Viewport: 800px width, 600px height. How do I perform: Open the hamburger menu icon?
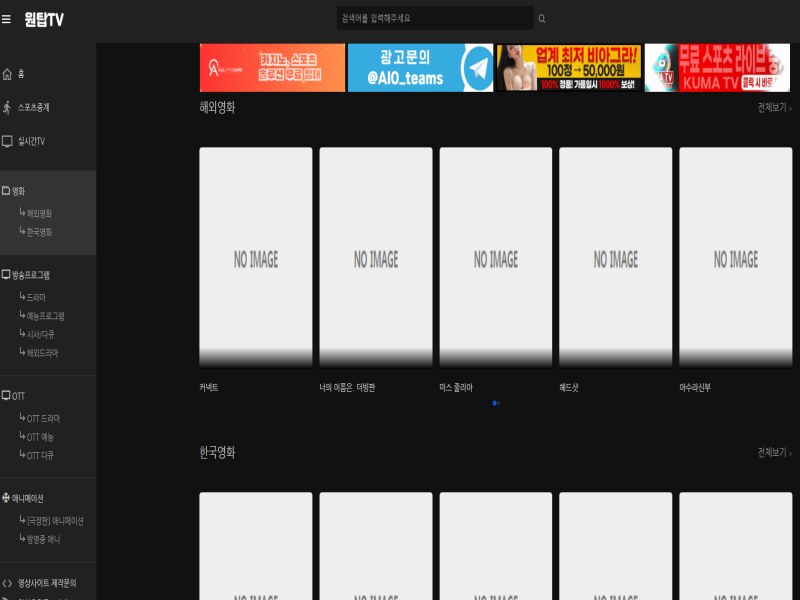pyautogui.click(x=7, y=19)
